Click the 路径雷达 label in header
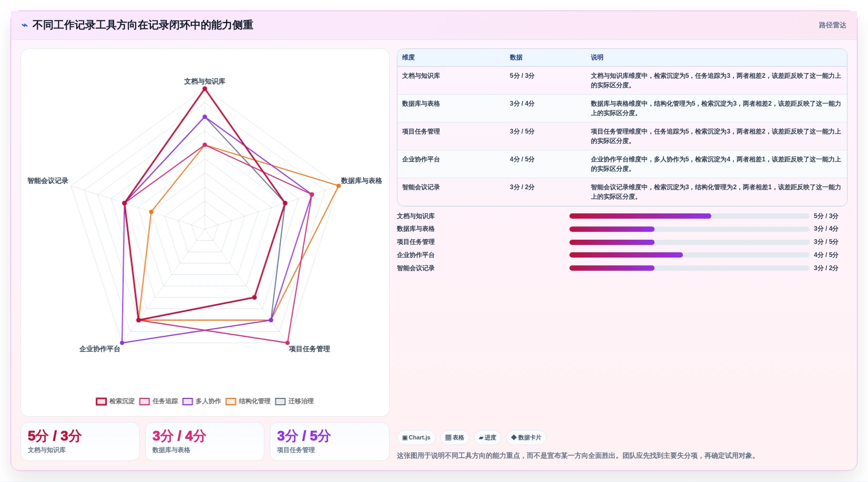 (832, 25)
